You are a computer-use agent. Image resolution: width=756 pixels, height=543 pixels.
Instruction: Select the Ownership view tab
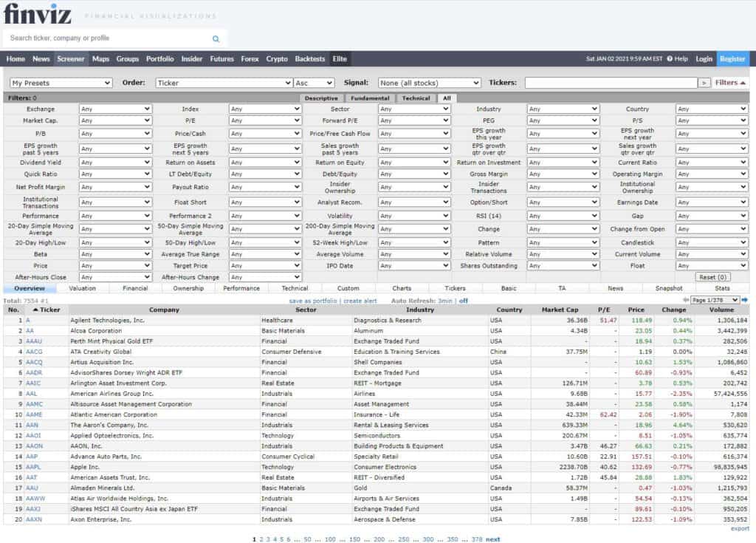click(188, 288)
